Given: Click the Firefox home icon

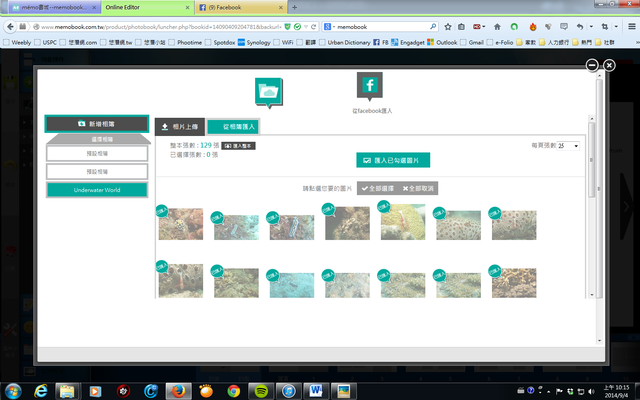Looking at the screenshot, I should (497, 27).
